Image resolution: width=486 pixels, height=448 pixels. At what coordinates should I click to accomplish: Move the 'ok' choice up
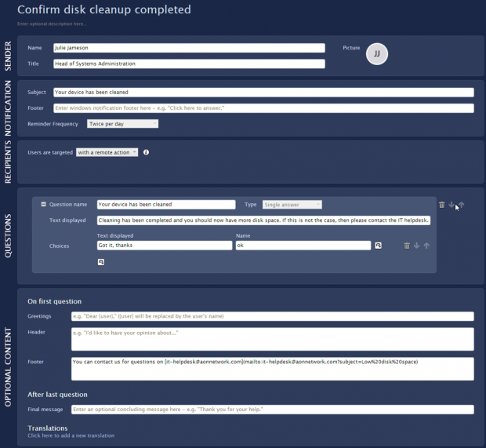pyautogui.click(x=426, y=246)
